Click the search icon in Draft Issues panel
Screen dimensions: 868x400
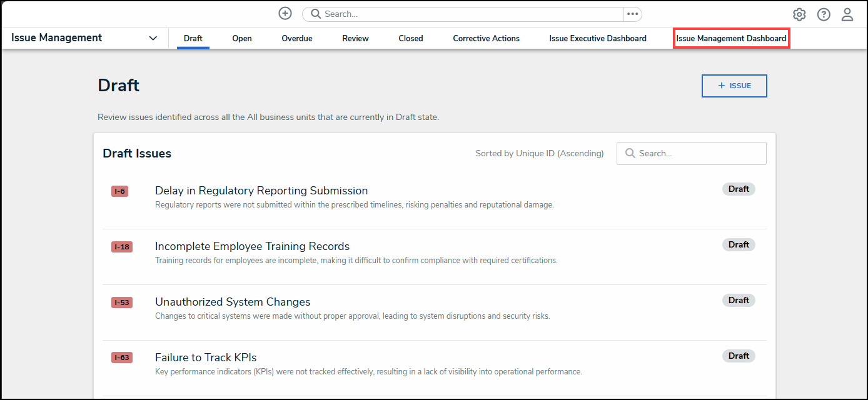pos(630,153)
